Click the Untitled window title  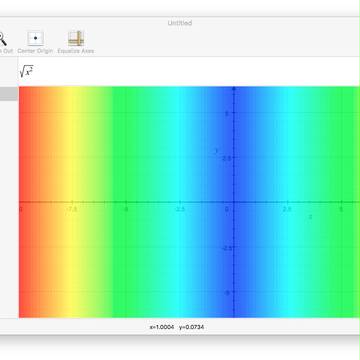[x=180, y=23]
